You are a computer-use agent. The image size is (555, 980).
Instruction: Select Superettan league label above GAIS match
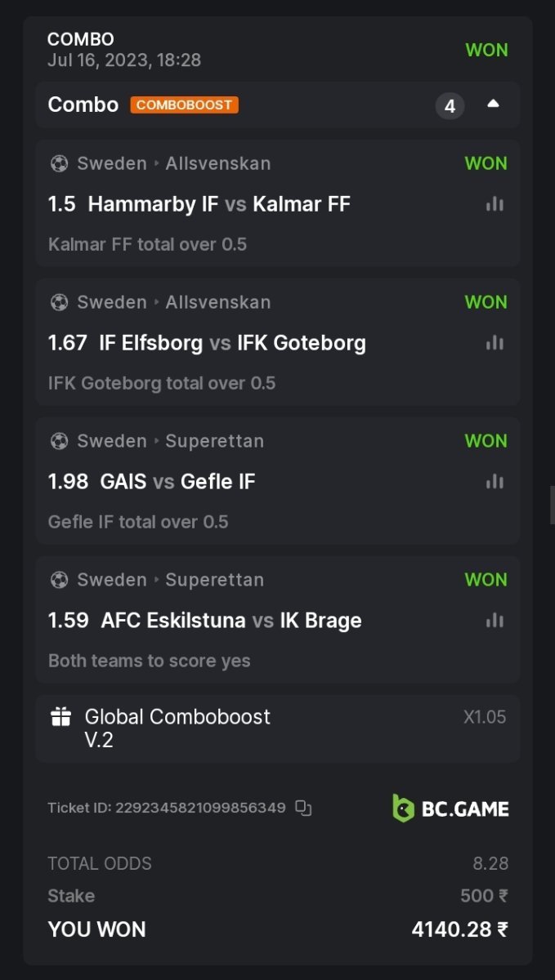coord(214,441)
